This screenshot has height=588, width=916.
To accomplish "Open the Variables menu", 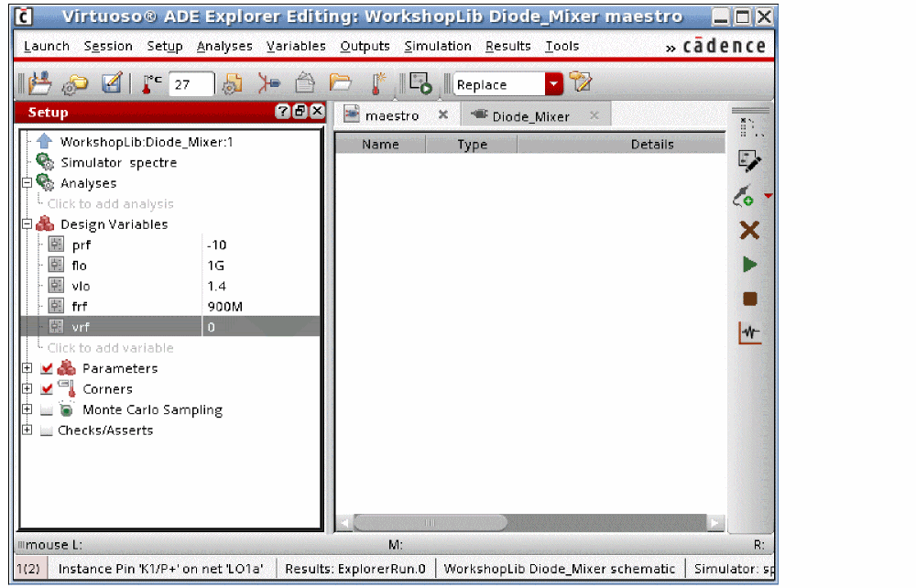I will pos(296,46).
